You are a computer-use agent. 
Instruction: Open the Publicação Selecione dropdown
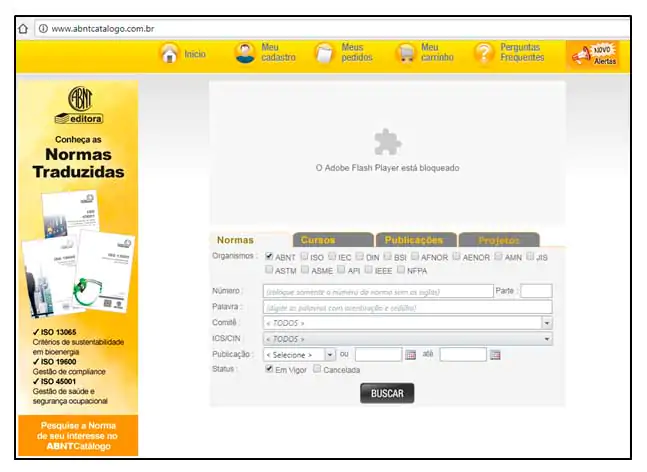coord(299,355)
